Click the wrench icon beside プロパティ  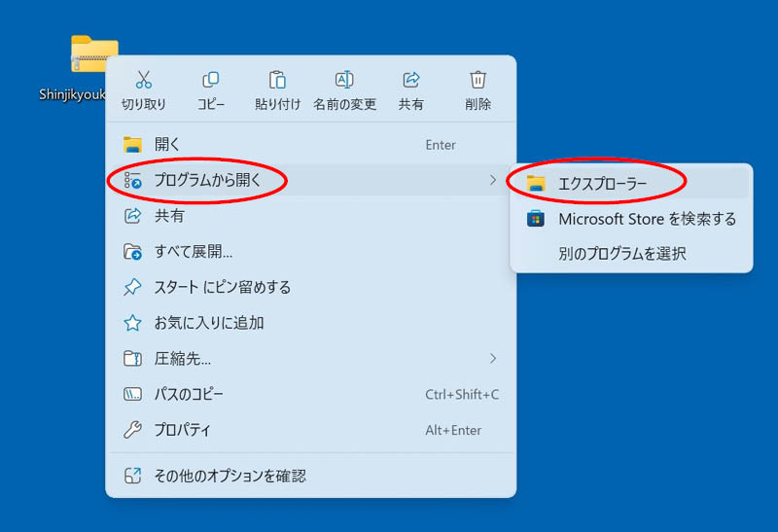coord(132,430)
